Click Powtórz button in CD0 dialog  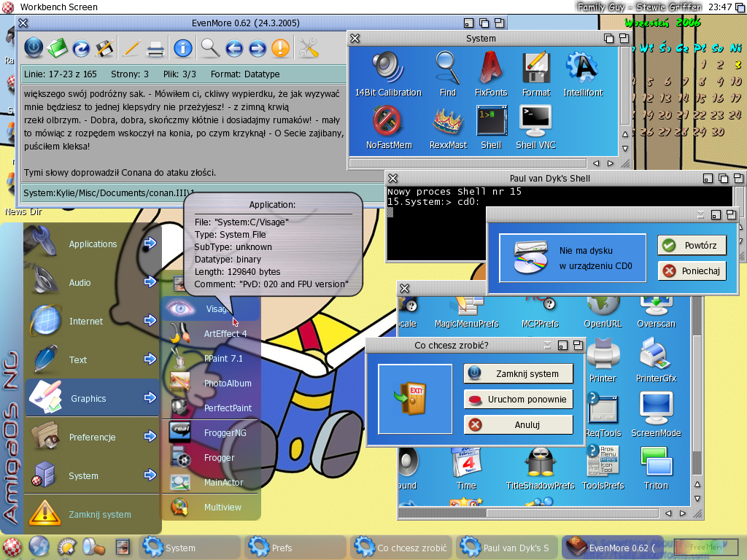coord(692,245)
